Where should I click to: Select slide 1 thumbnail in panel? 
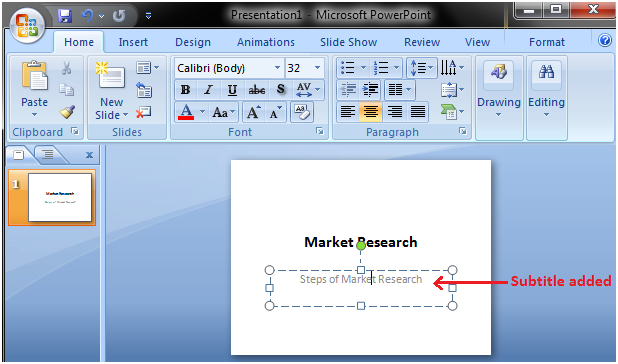click(52, 197)
